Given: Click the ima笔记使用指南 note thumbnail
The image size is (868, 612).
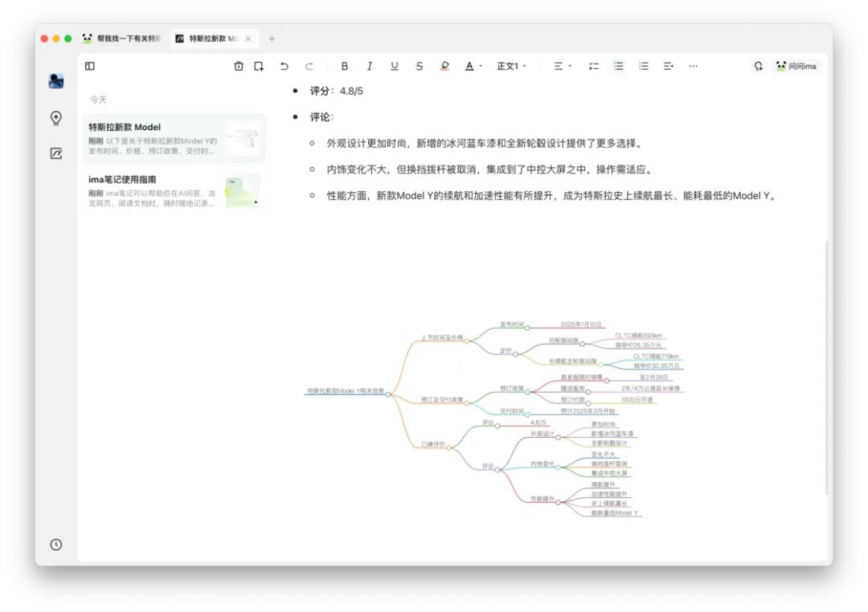Looking at the screenshot, I should tap(243, 191).
